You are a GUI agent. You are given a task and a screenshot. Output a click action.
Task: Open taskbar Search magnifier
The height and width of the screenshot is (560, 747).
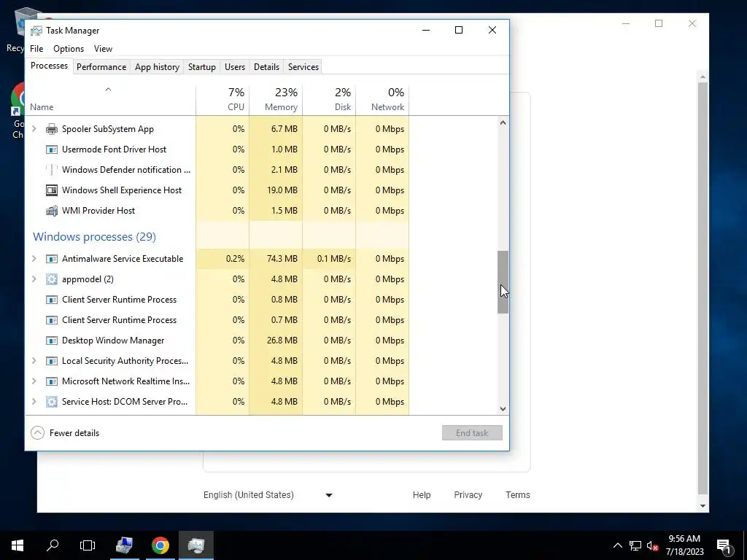53,545
